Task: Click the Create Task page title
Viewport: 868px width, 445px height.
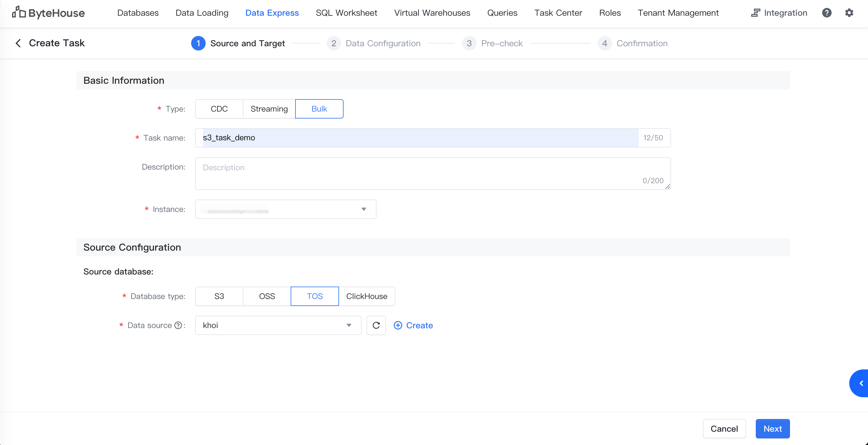Action: pos(57,43)
